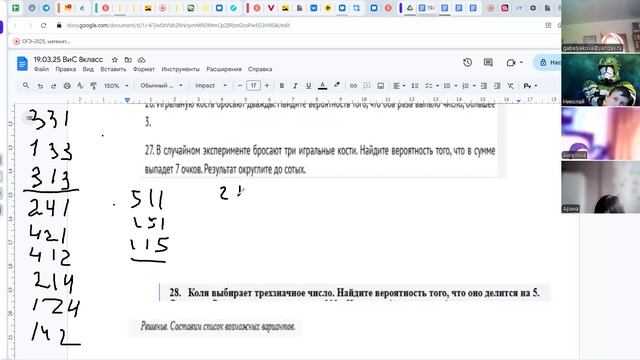Open line and paragraph spacing
This screenshot has height=360, width=640.
(415, 86)
